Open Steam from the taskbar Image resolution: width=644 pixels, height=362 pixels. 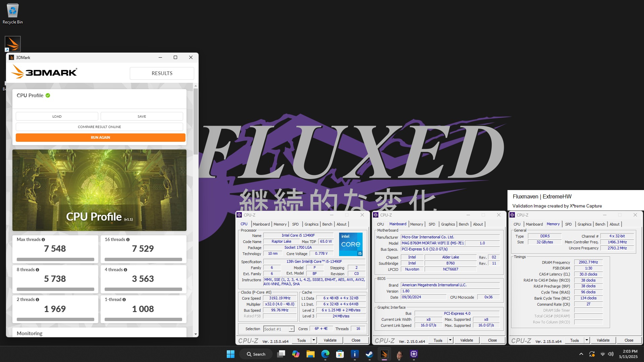(369, 354)
